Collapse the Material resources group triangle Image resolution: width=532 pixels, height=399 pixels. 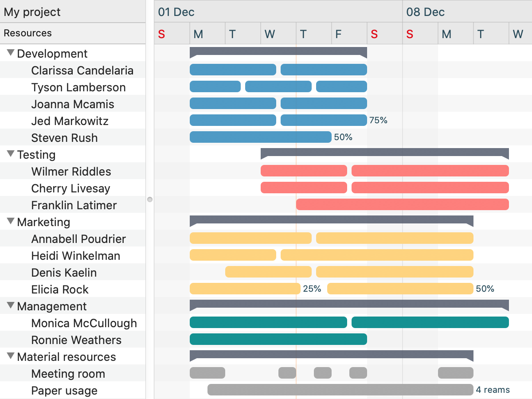(11, 356)
